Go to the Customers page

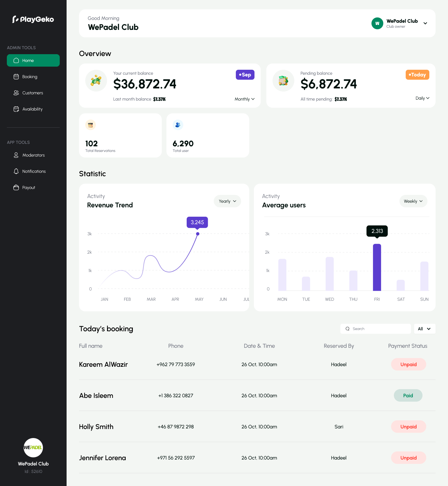coord(33,93)
